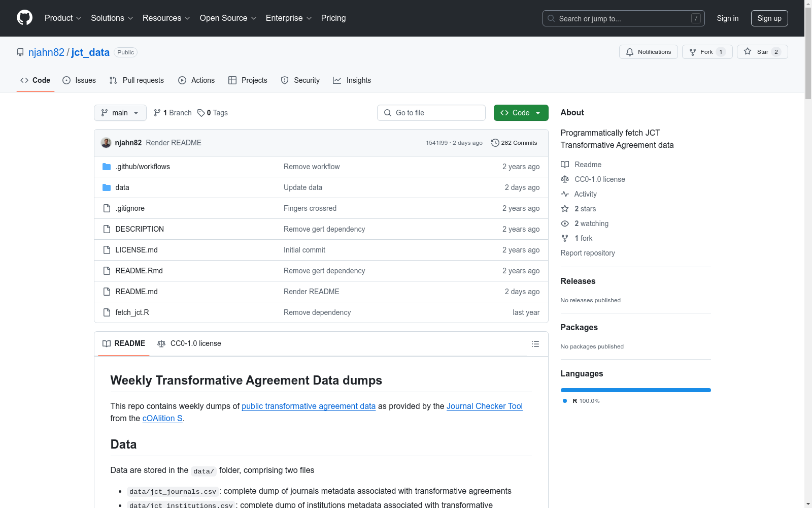Click the Sign in link
This screenshot has height=508, width=812.
point(728,18)
